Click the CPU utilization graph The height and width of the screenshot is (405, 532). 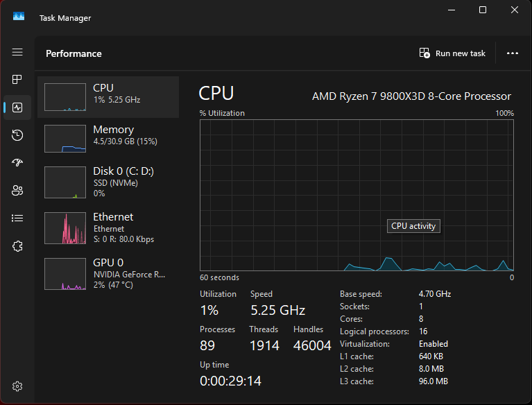pyautogui.click(x=357, y=195)
